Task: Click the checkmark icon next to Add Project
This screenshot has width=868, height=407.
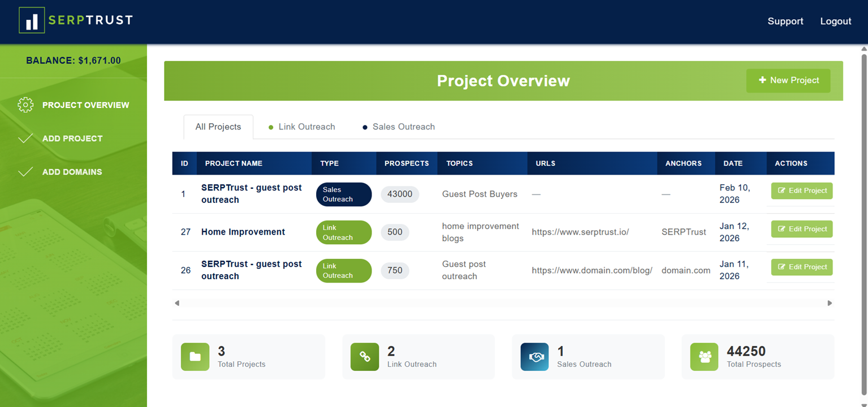Action: (25, 138)
